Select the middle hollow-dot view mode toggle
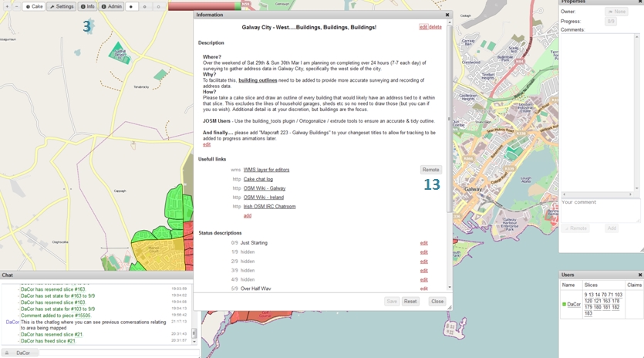644x358 pixels. click(144, 7)
